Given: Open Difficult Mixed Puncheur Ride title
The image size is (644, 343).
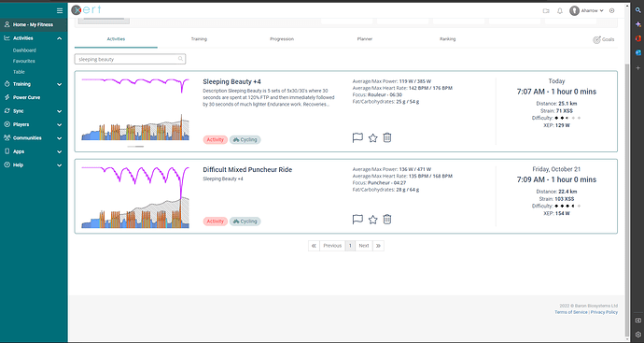Looking at the screenshot, I should coord(247,169).
